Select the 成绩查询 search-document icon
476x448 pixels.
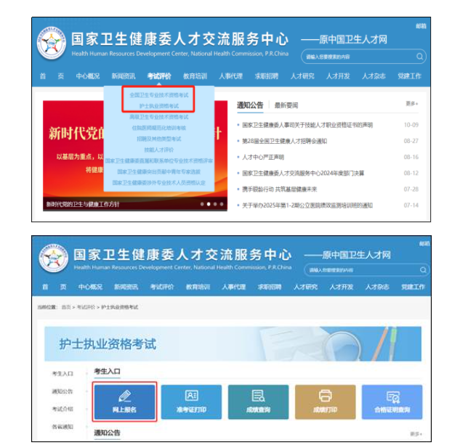[x=258, y=400]
